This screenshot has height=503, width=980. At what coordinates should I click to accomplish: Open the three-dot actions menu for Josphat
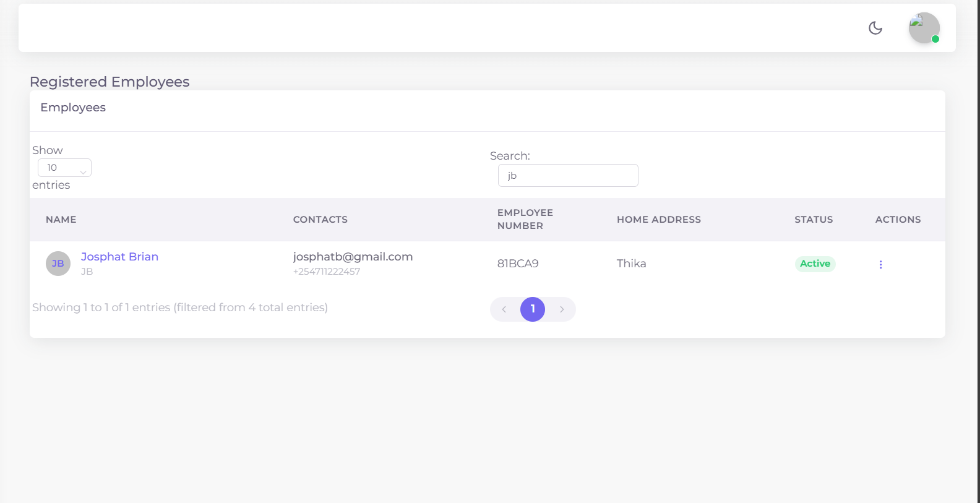pos(880,264)
